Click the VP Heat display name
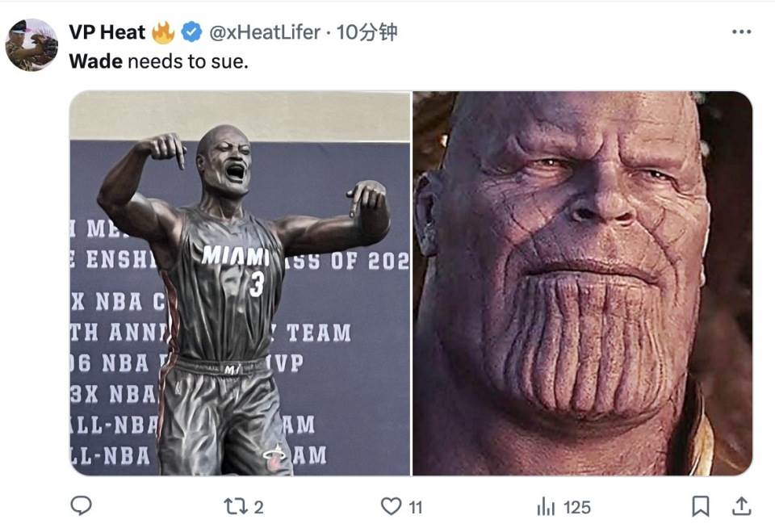 pyautogui.click(x=107, y=32)
